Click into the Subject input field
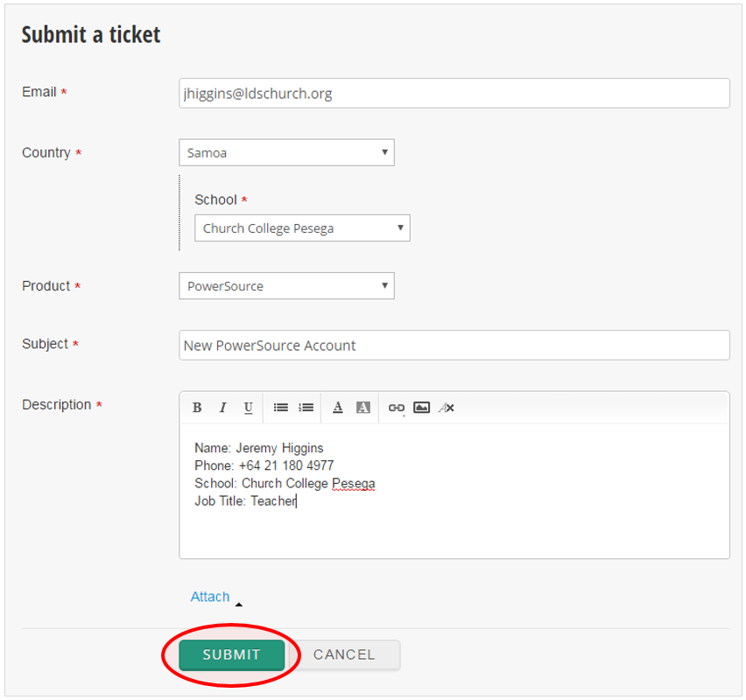The image size is (746, 700). pyautogui.click(x=454, y=346)
